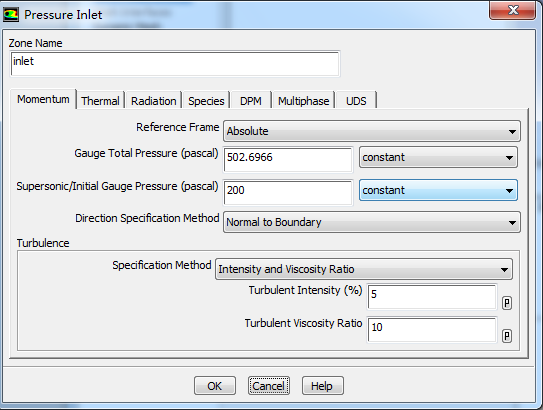Open the UDS tab
The image size is (543, 410).
coord(356,101)
